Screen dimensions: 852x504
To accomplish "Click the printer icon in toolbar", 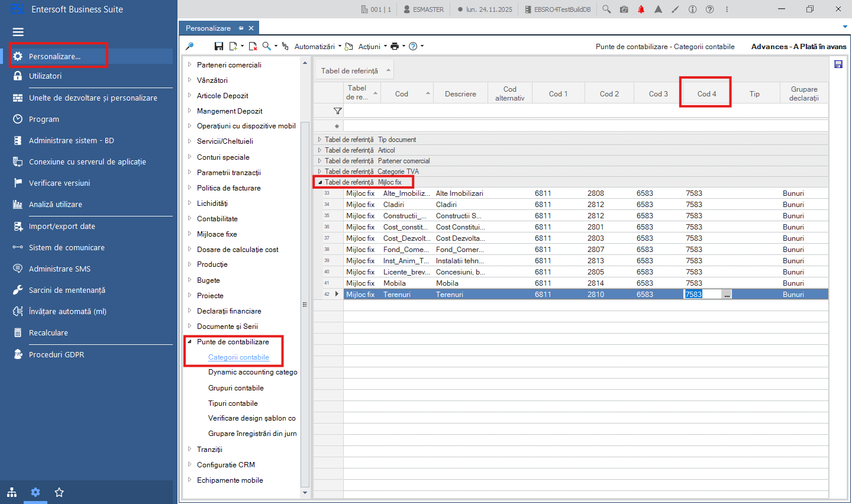I will [395, 46].
